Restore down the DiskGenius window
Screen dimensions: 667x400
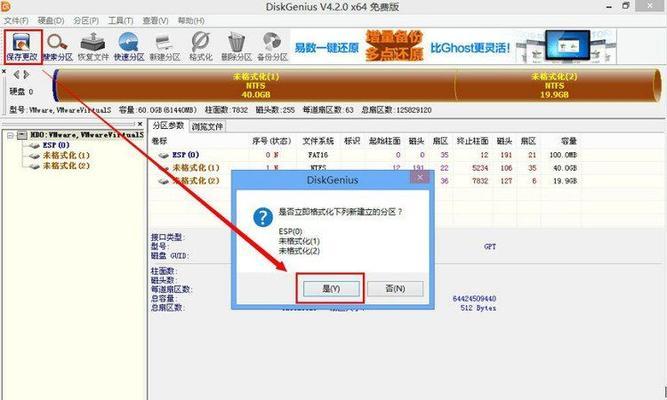click(x=626, y=6)
